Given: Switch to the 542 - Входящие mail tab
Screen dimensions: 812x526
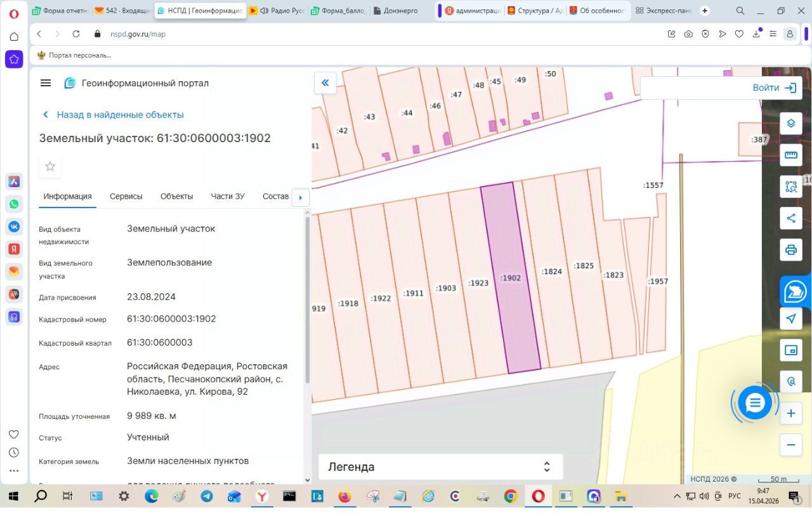Looking at the screenshot, I should click(x=122, y=11).
